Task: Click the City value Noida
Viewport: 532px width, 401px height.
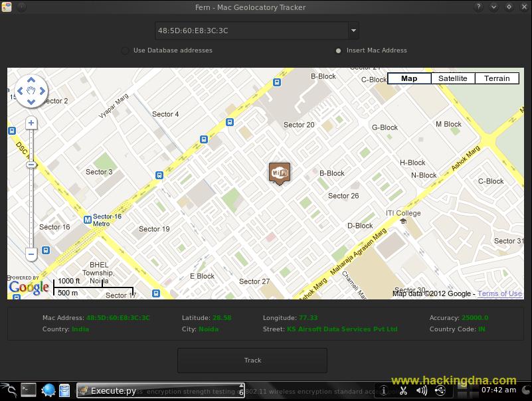Action: pos(209,329)
